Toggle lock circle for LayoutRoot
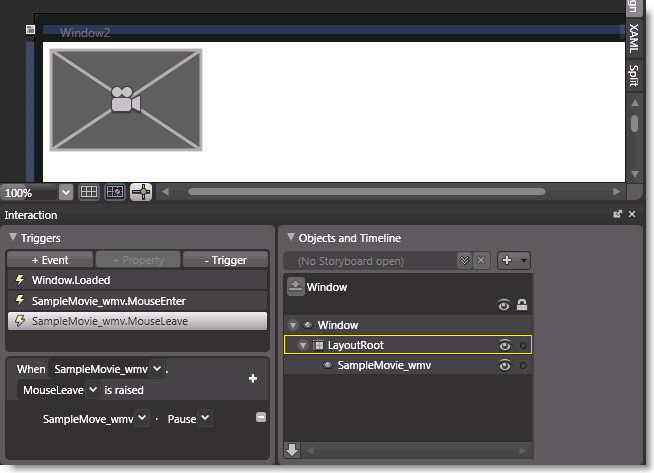 (523, 345)
